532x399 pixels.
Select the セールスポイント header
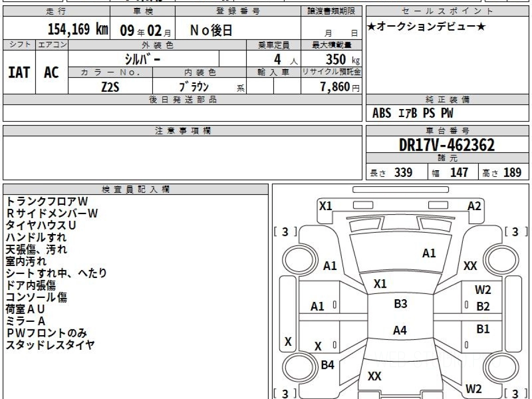[x=447, y=11]
